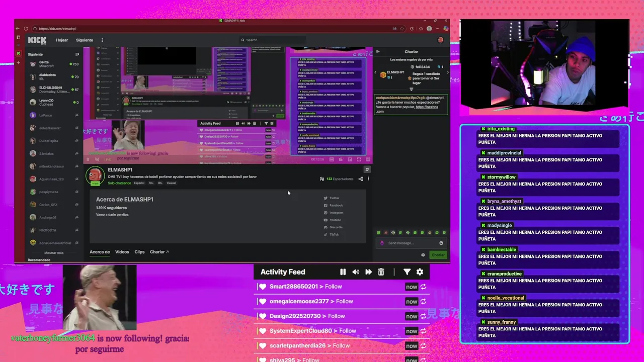Open the Youtube social link
The height and width of the screenshot is (362, 644).
click(x=332, y=220)
